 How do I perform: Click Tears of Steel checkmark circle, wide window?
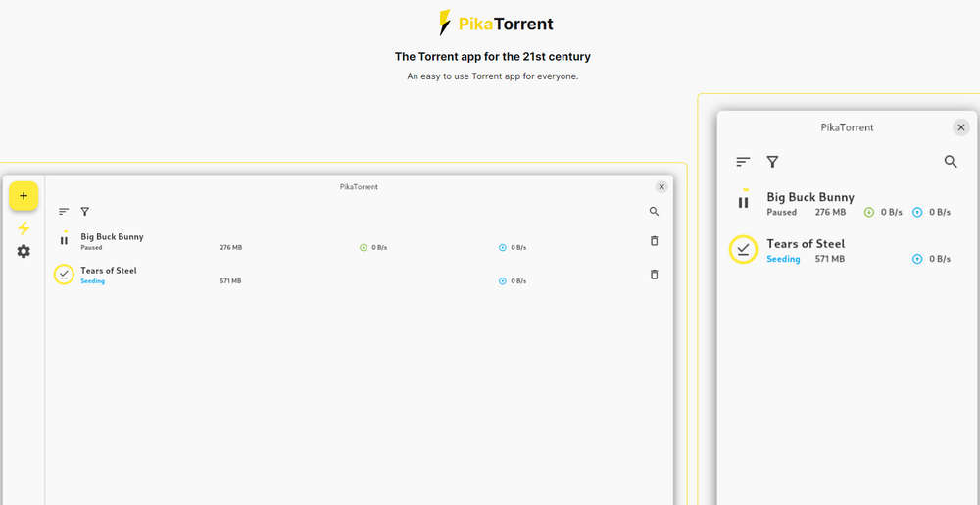click(x=64, y=274)
